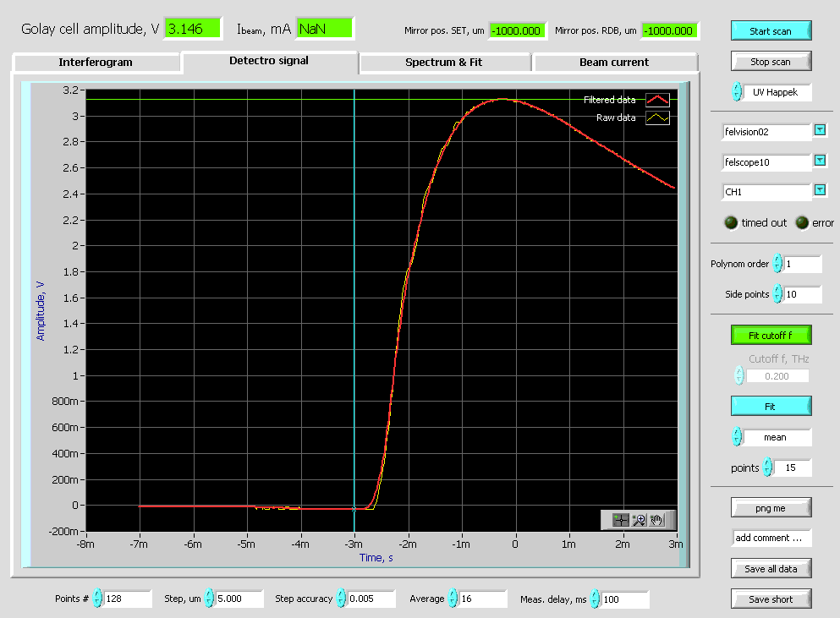Open the felvision02 dropdown arrow
Screen dimensions: 840x618
tap(820, 130)
